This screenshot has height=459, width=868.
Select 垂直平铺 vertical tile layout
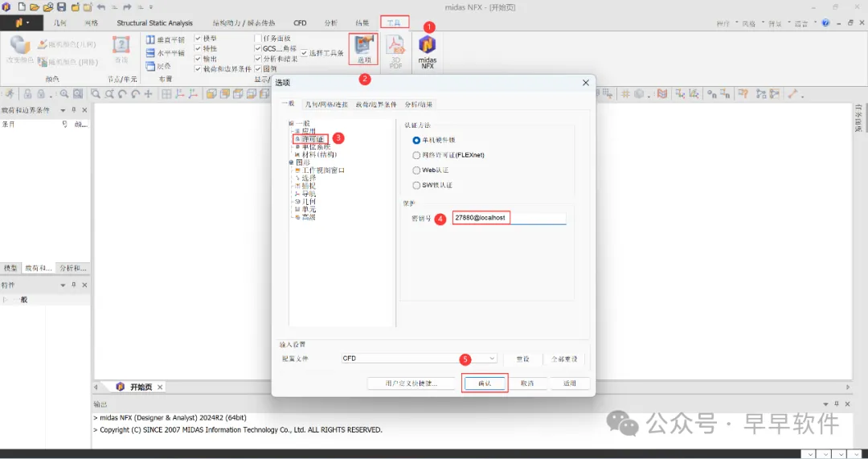165,40
